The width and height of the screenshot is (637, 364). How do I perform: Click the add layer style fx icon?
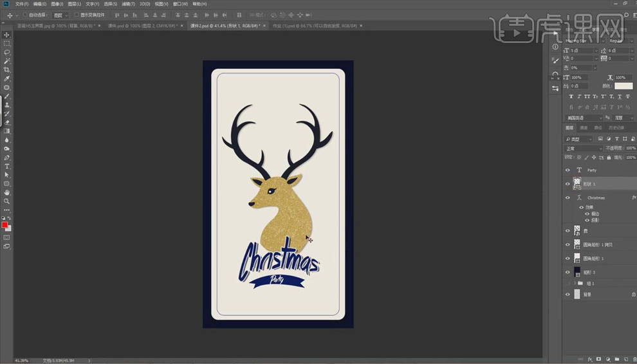pyautogui.click(x=589, y=359)
